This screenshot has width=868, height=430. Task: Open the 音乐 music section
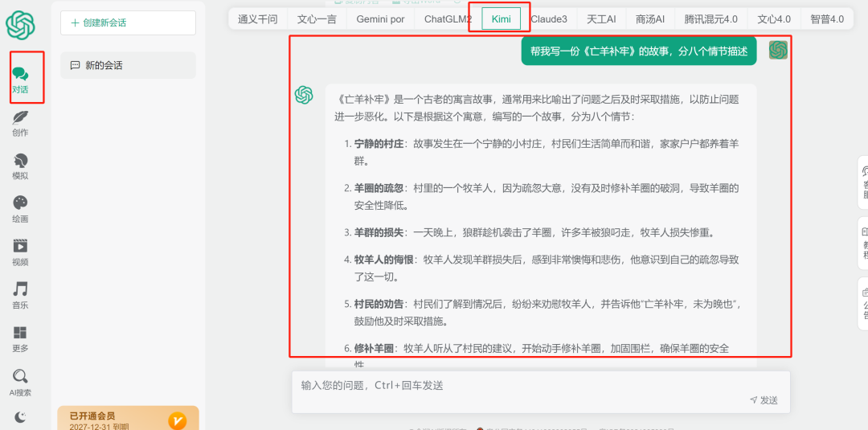20,296
